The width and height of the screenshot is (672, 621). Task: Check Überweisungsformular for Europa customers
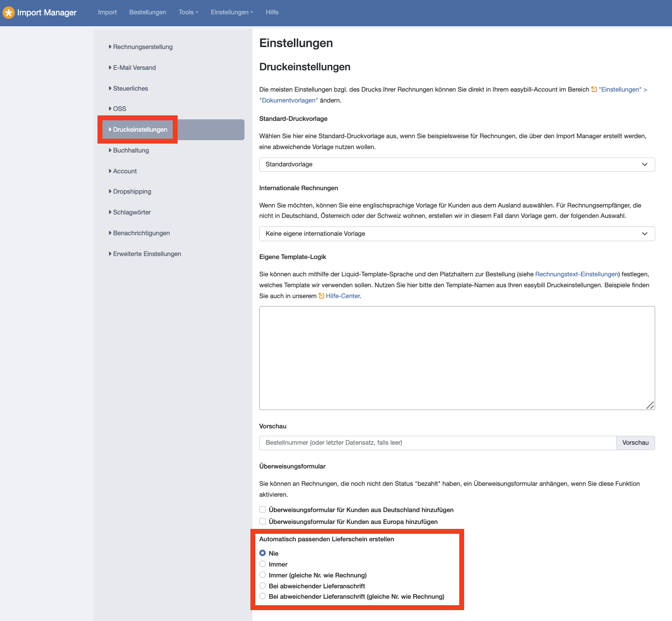pos(263,521)
